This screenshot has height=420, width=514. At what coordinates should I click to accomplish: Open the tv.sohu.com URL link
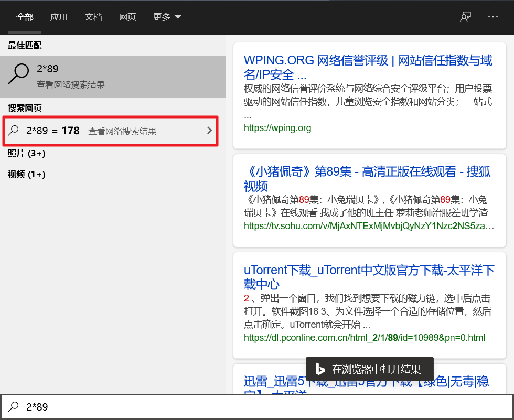tap(369, 226)
